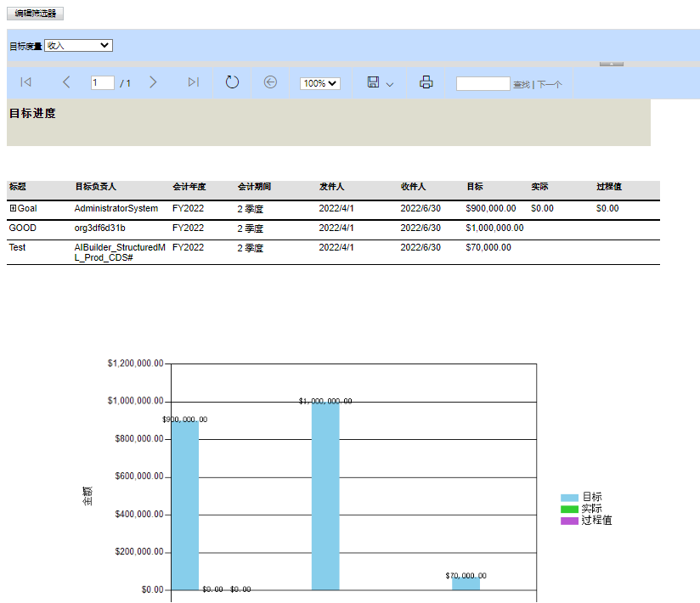The width and height of the screenshot is (700, 603).
Task: Expand the Goal row
Action: point(13,208)
